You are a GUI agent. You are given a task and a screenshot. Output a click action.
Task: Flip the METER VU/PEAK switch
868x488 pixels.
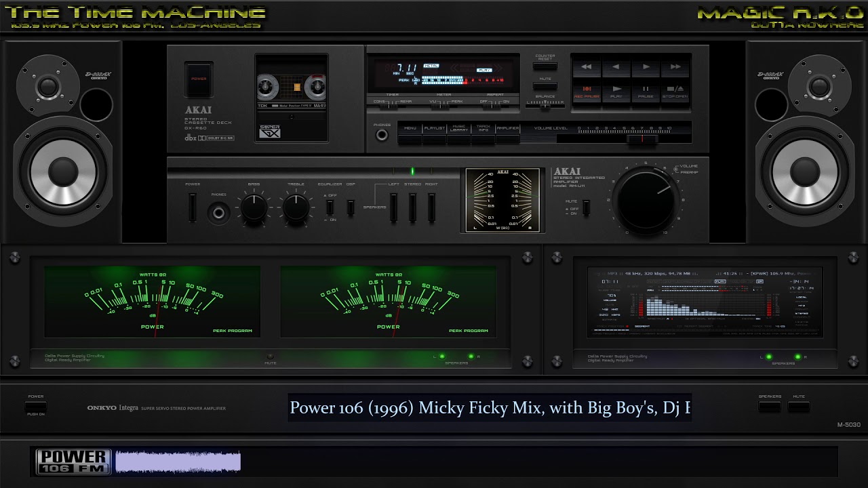click(x=439, y=106)
